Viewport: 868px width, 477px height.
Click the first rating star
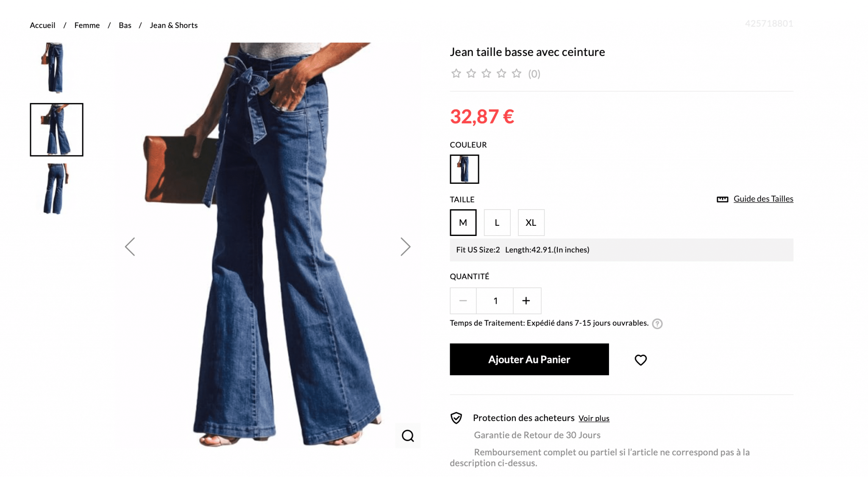click(456, 74)
